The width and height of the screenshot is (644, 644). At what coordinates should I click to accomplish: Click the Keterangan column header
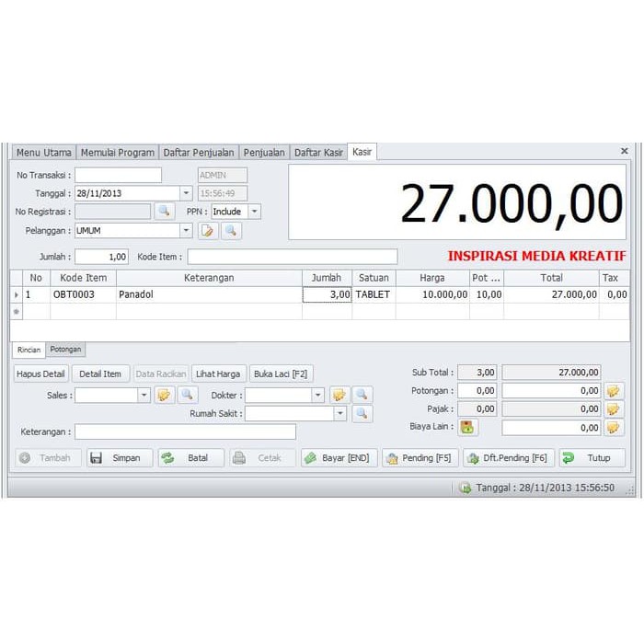pos(209,278)
